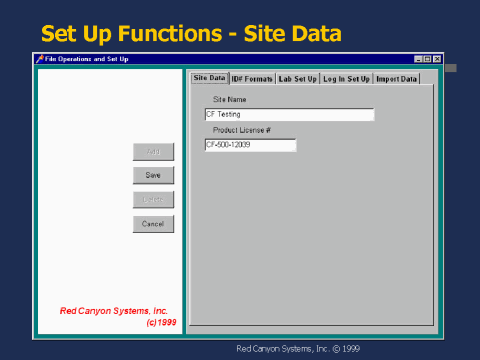Click the Product License # input field
Screen dimensions: 480x360
pyautogui.click(x=250, y=145)
